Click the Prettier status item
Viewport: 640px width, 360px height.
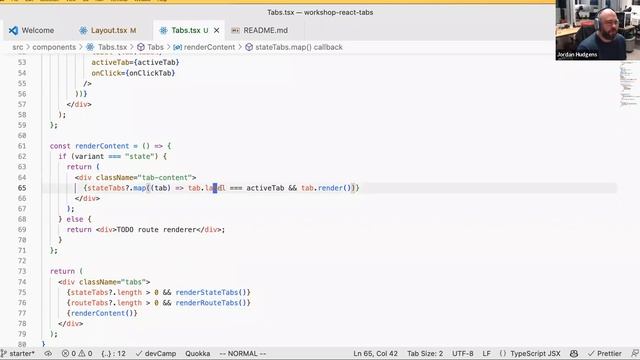604,353
